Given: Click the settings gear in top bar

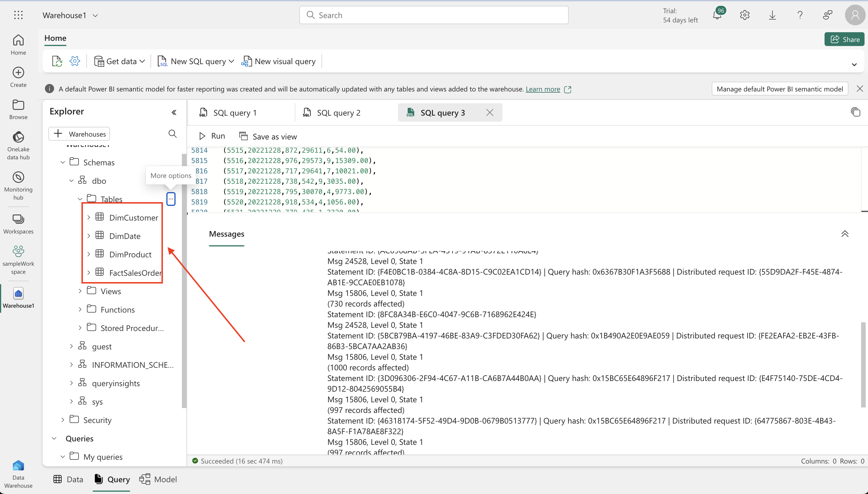Looking at the screenshot, I should pyautogui.click(x=744, y=15).
